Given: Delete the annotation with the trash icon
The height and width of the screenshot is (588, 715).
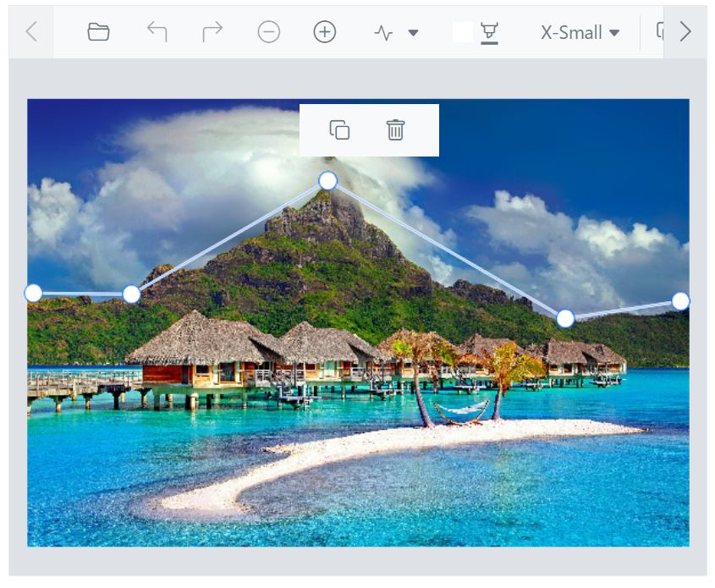Looking at the screenshot, I should coord(393,130).
